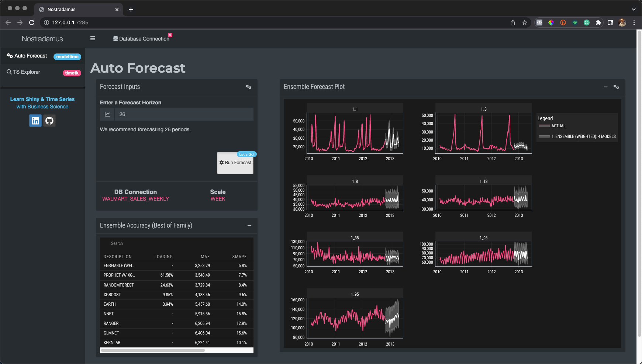The height and width of the screenshot is (364, 642).
Task: Select the PROPHET W/ XG... row
Action: pyautogui.click(x=177, y=275)
